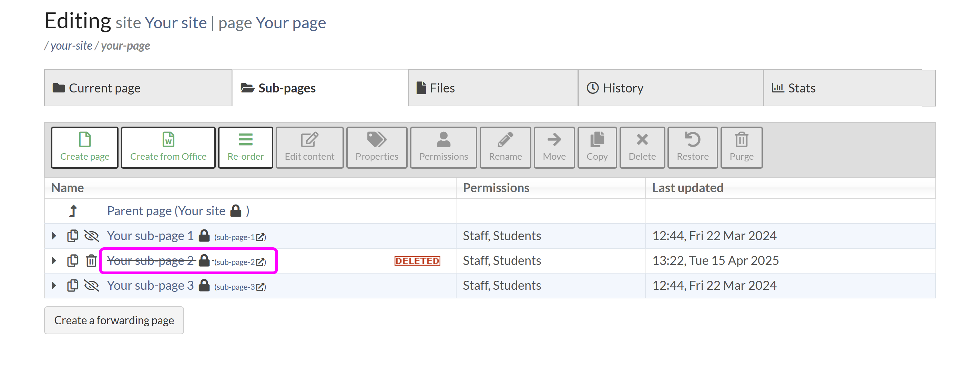This screenshot has height=366, width=980.
Task: Expand Your sub-page 3 row
Action: pyautogui.click(x=54, y=286)
